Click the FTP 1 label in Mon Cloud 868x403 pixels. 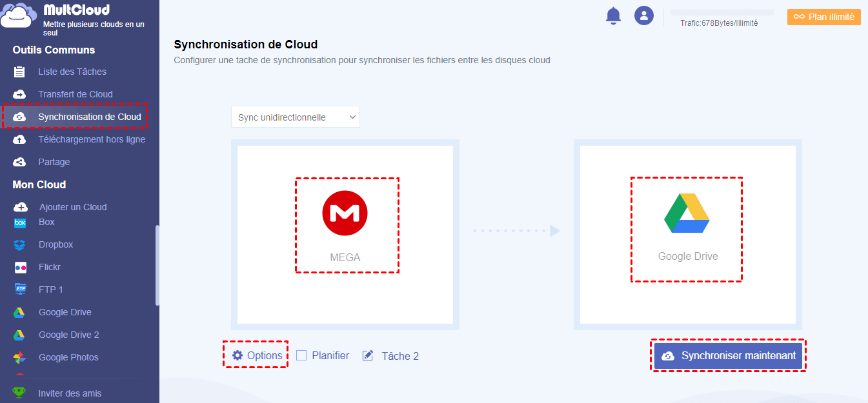pos(51,290)
